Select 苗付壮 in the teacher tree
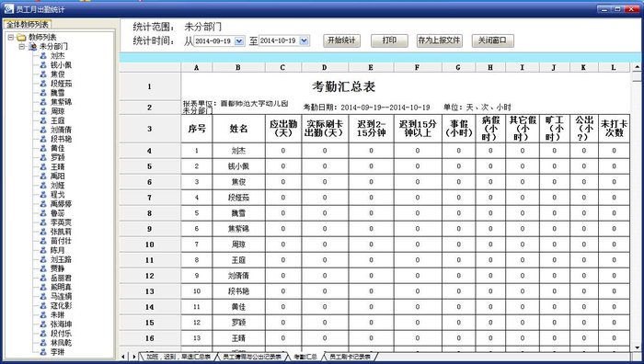This screenshot has height=364, width=644. coord(61,241)
